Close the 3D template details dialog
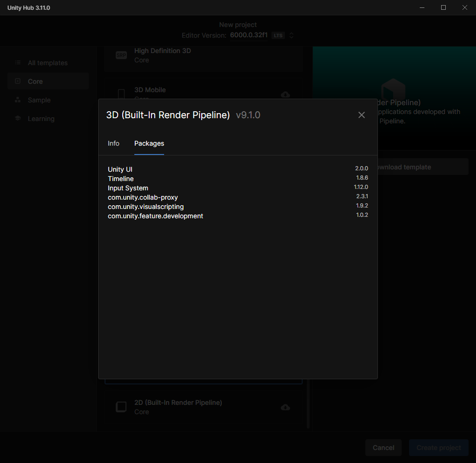 pos(362,114)
